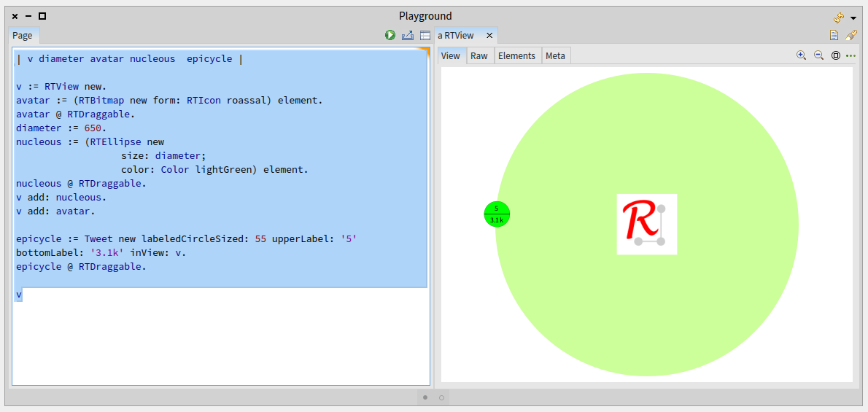This screenshot has height=412, width=868.
Task: Run the playground code with the green Do-it button
Action: 390,35
